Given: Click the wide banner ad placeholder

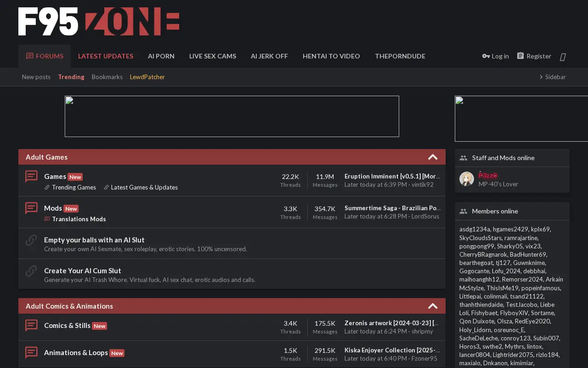Looking at the screenshot, I should click(x=232, y=116).
